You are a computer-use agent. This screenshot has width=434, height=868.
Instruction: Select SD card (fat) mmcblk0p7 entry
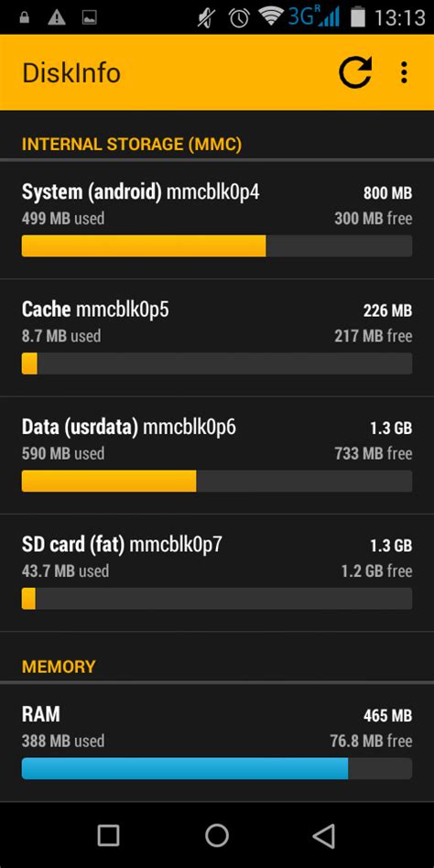pyautogui.click(x=217, y=573)
